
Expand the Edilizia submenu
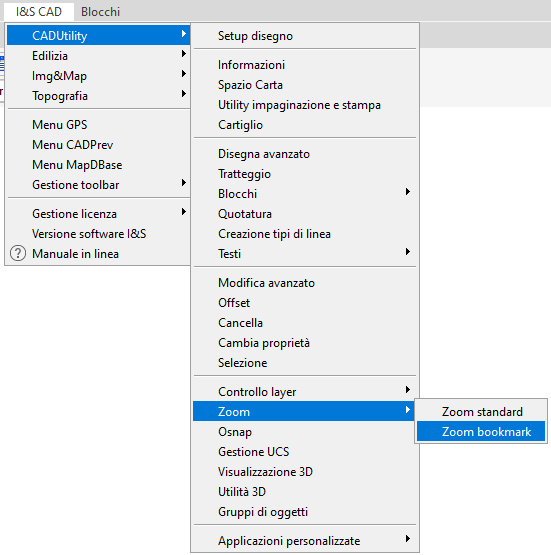click(x=98, y=56)
